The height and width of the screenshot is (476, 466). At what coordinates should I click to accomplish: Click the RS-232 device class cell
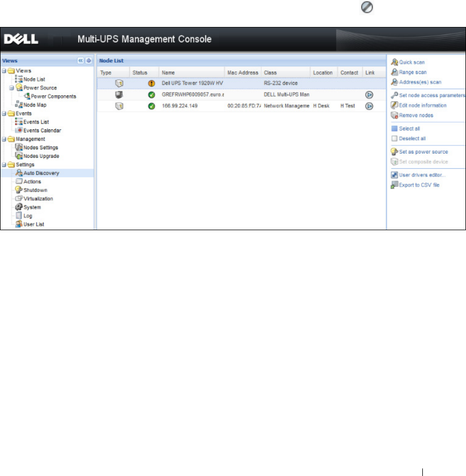(280, 83)
